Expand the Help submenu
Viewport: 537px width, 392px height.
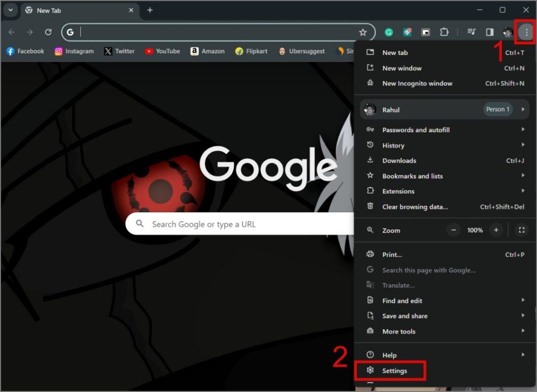445,355
